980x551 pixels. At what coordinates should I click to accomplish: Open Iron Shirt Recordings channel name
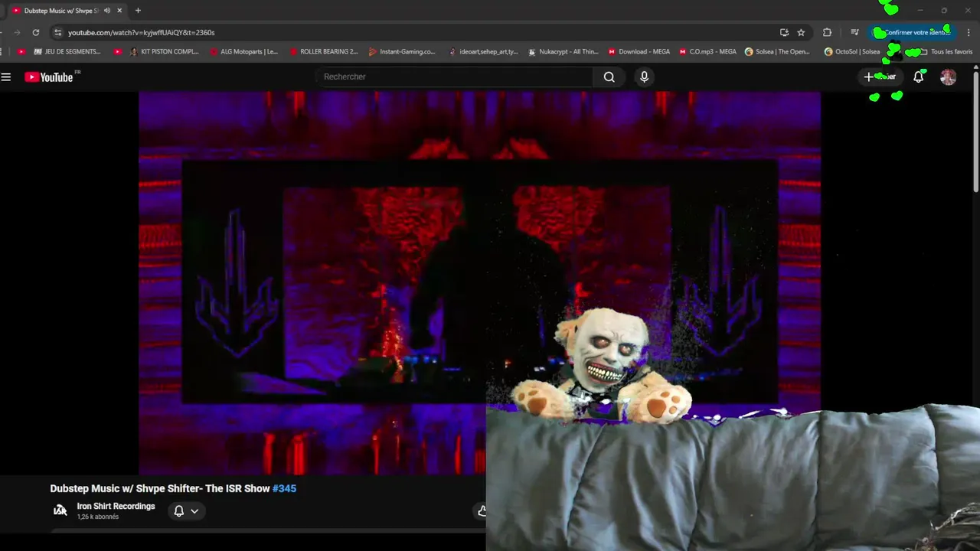click(116, 507)
